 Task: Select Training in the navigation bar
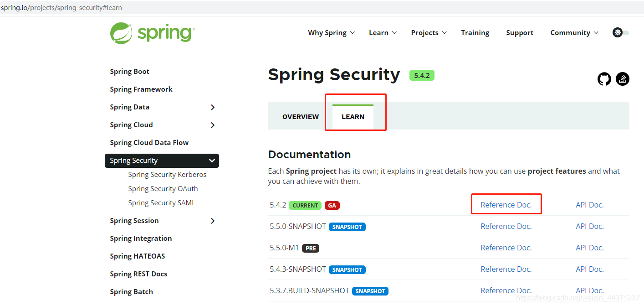[475, 32]
